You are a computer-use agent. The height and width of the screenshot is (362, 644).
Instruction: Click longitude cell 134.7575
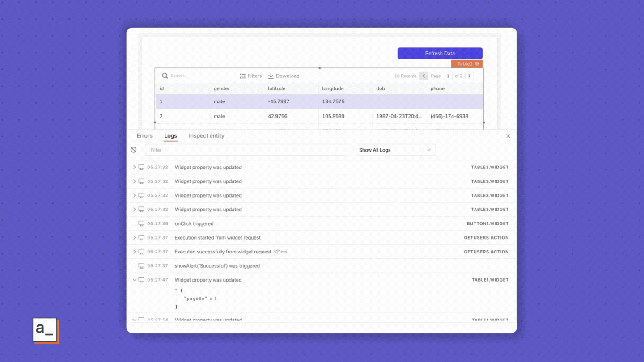333,101
